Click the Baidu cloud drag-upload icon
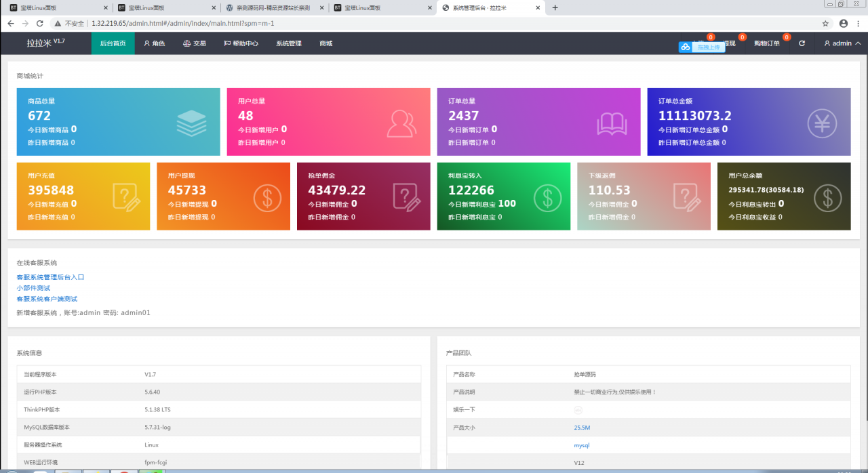868x473 pixels. (x=686, y=47)
